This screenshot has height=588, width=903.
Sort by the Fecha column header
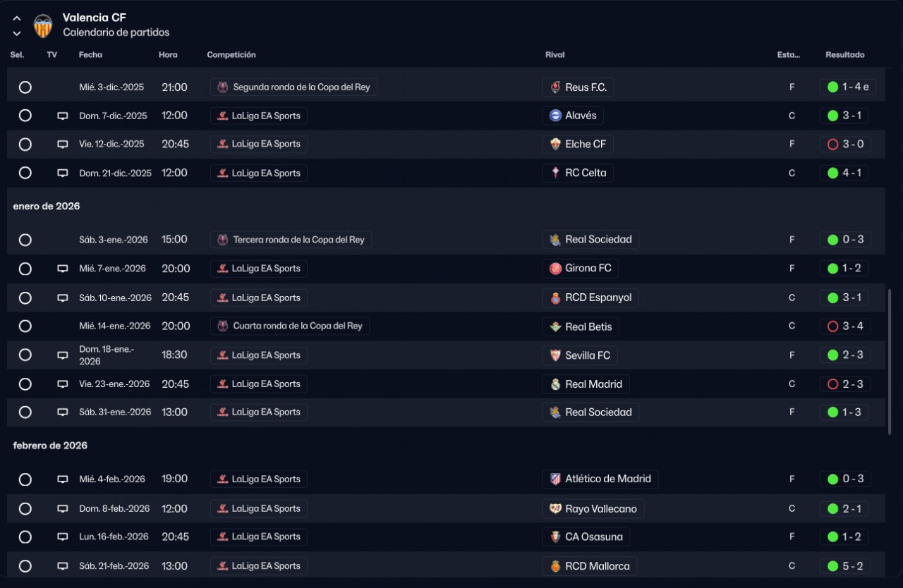(x=90, y=55)
